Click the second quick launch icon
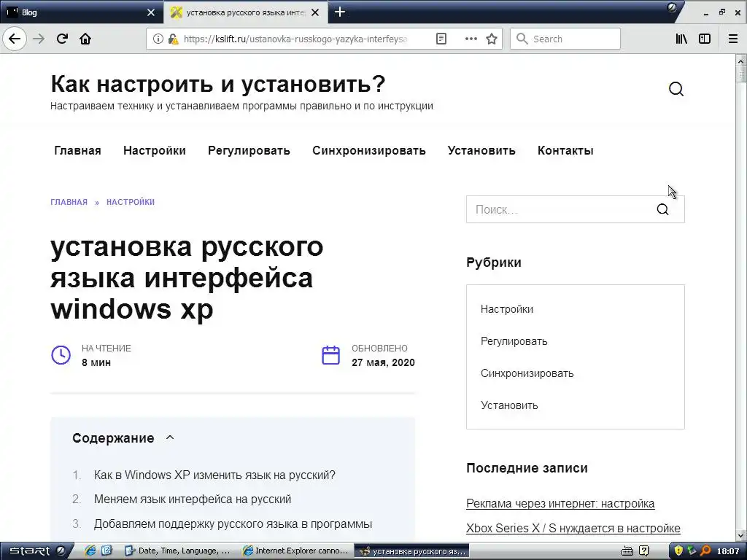Viewport: 747px width, 560px height. pos(107,551)
